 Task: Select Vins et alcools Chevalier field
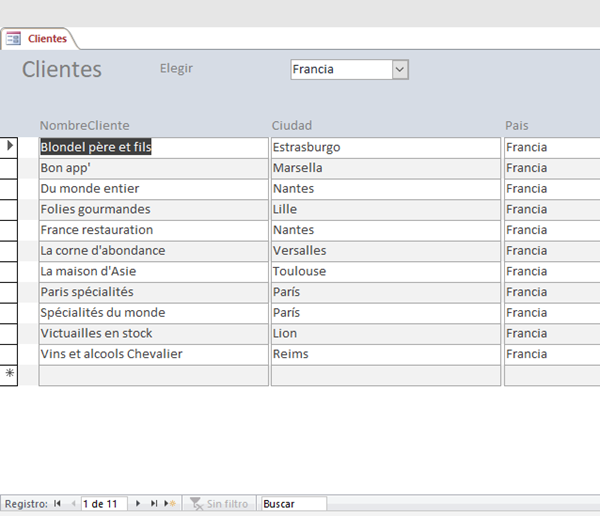click(x=153, y=354)
